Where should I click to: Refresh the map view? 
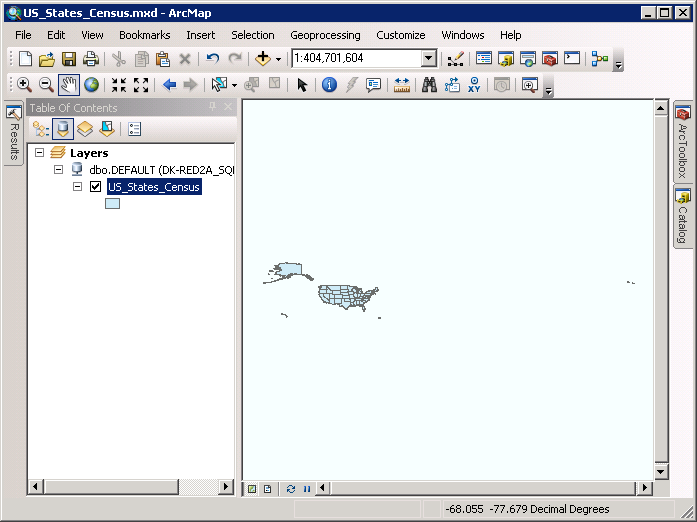[x=291, y=489]
